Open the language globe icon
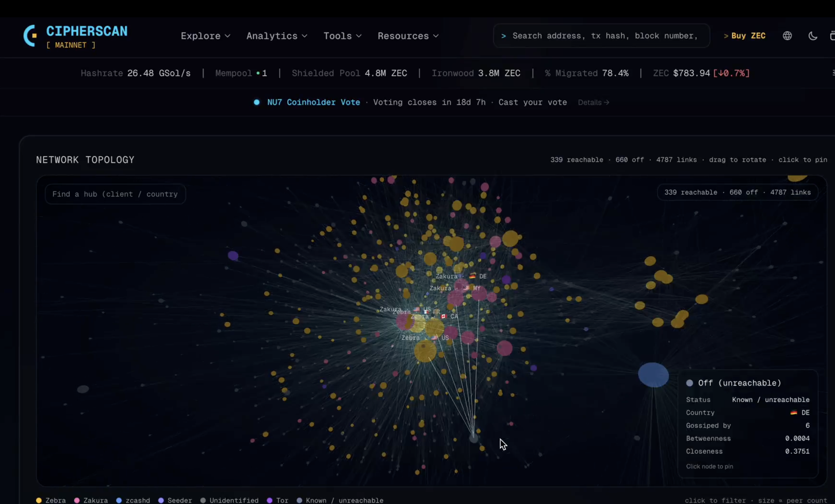This screenshot has height=504, width=835. (787, 36)
